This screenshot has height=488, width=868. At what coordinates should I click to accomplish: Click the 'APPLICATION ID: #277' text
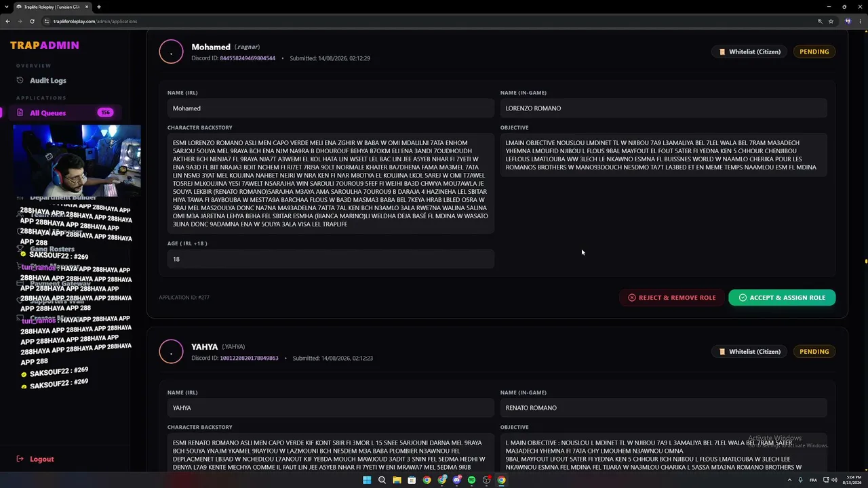184,298
